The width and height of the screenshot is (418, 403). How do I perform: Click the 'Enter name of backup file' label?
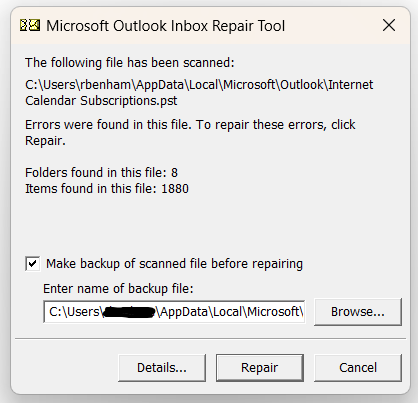pos(118,289)
